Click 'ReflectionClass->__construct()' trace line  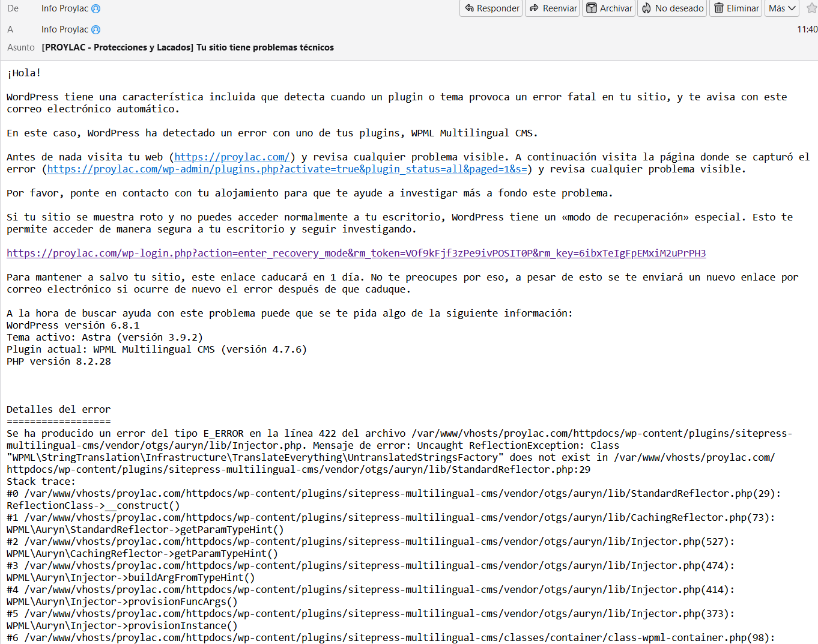click(x=93, y=505)
